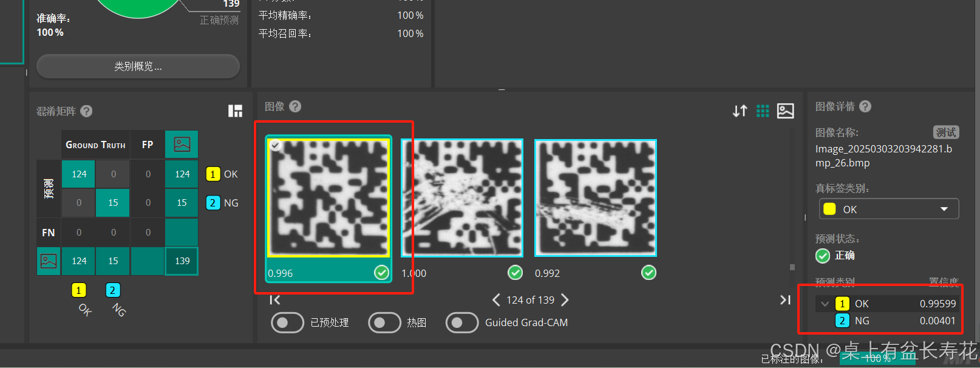Click the image file name text
980x368 pixels.
(883, 156)
